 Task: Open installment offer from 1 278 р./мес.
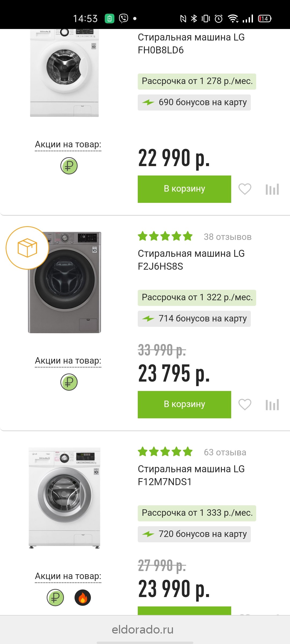tap(197, 81)
